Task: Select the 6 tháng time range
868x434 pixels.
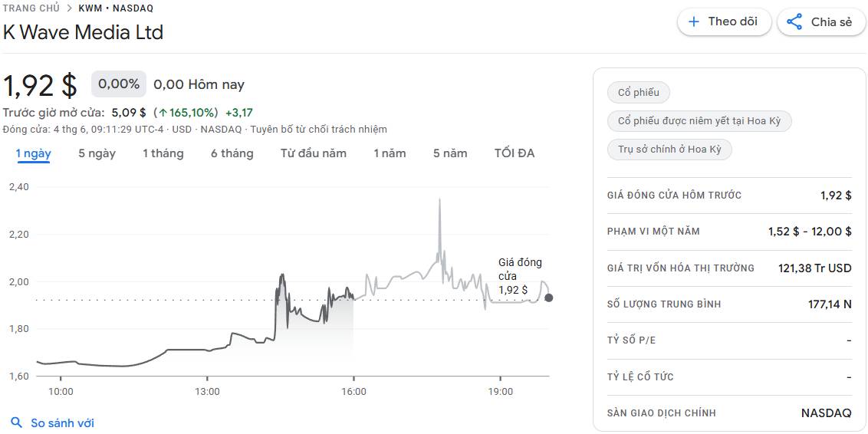Action: click(232, 153)
